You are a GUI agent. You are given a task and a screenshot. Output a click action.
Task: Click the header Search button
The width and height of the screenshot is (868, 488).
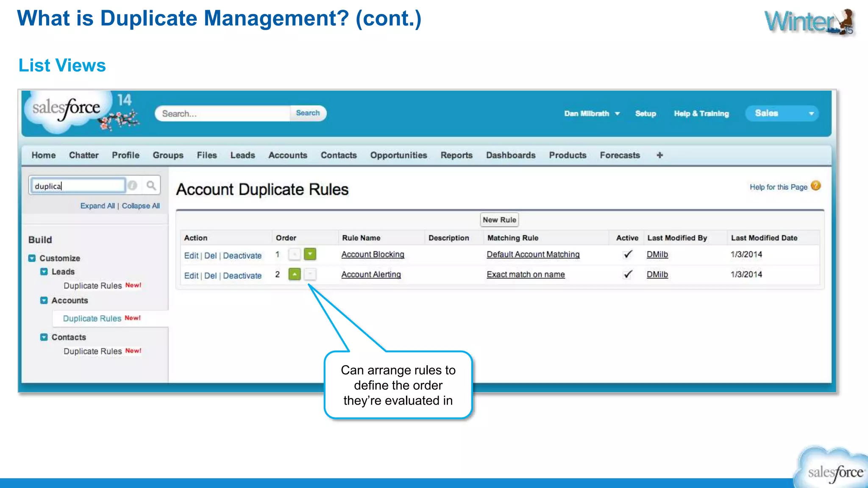pos(308,113)
